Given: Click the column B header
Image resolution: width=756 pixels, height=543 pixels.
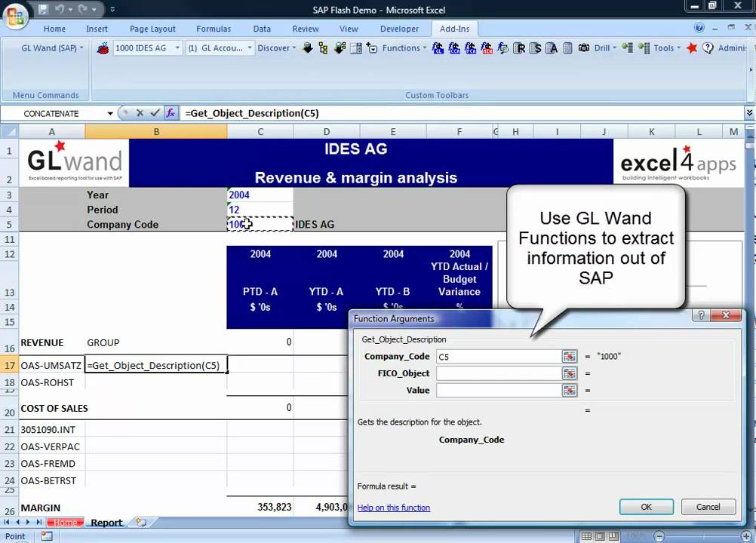Looking at the screenshot, I should tap(156, 131).
